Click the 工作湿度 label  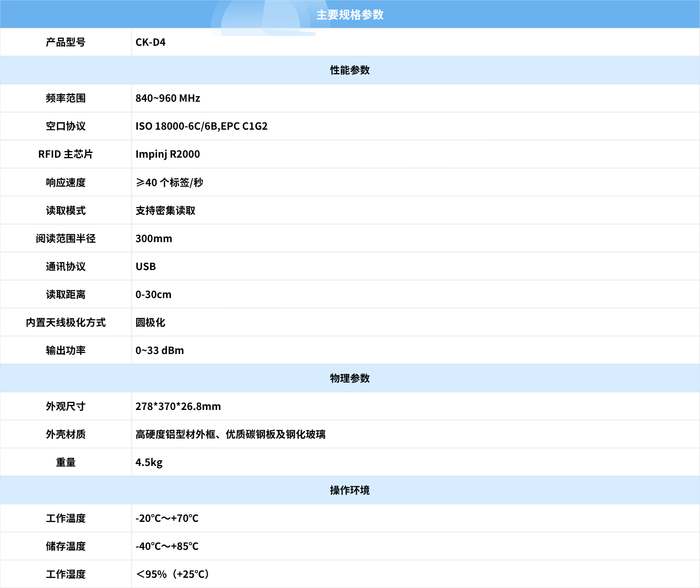point(66,574)
